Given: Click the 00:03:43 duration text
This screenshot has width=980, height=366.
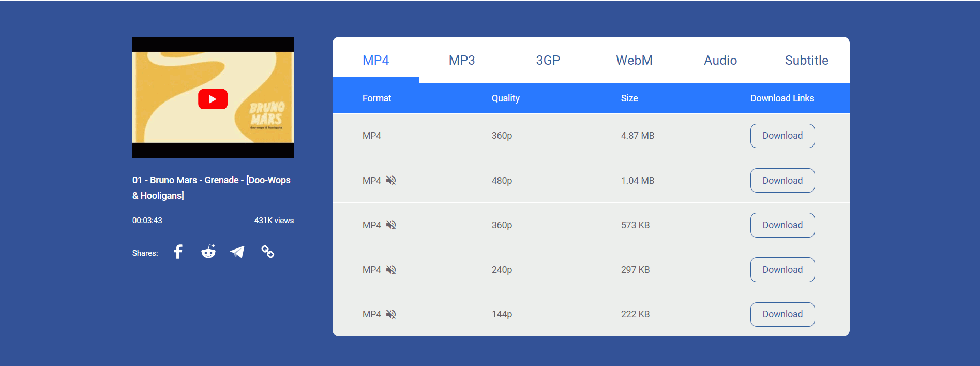Looking at the screenshot, I should (x=147, y=221).
